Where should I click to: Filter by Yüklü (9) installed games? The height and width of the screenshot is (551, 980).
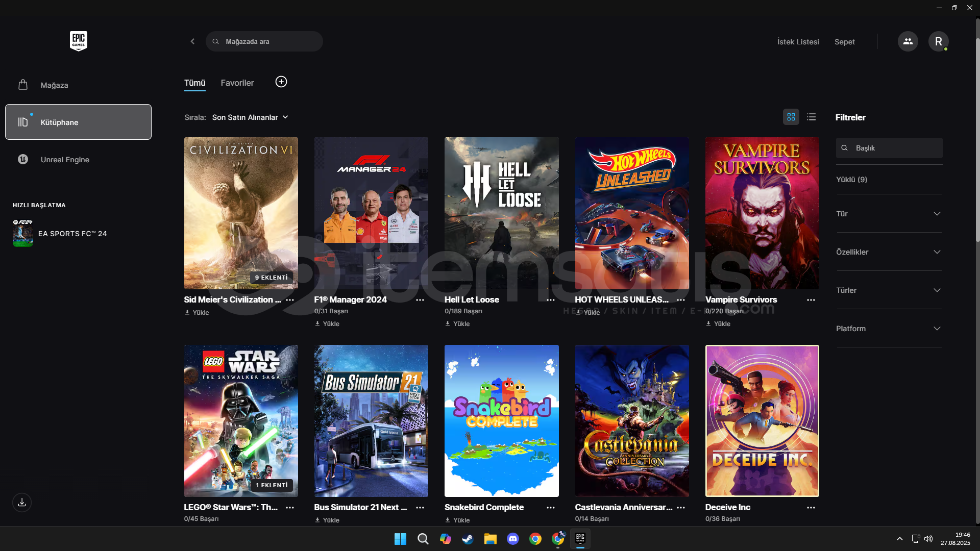pyautogui.click(x=851, y=180)
